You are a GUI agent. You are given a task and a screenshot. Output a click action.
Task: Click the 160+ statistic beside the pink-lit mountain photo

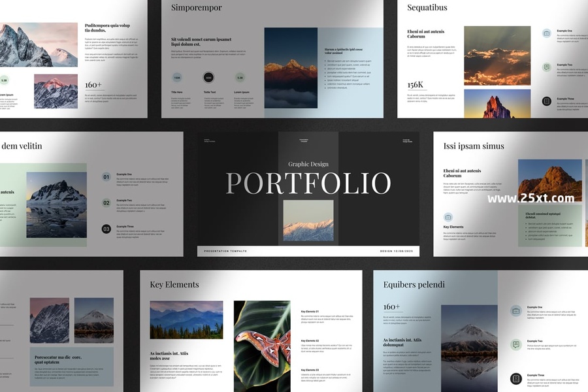(93, 85)
